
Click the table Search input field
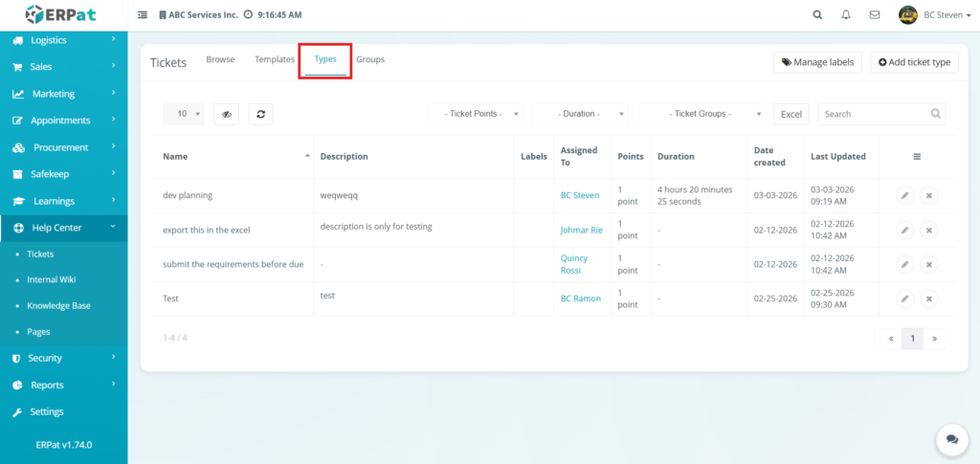tap(881, 114)
